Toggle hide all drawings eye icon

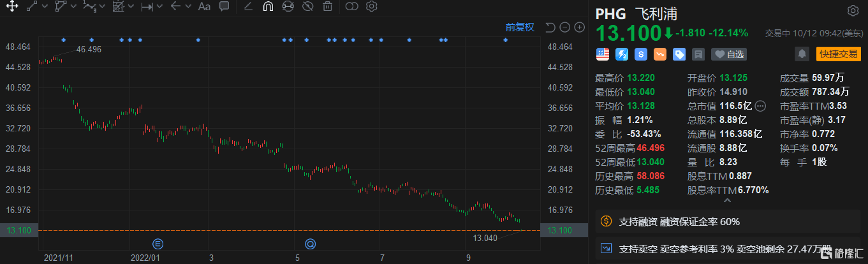[307, 6]
